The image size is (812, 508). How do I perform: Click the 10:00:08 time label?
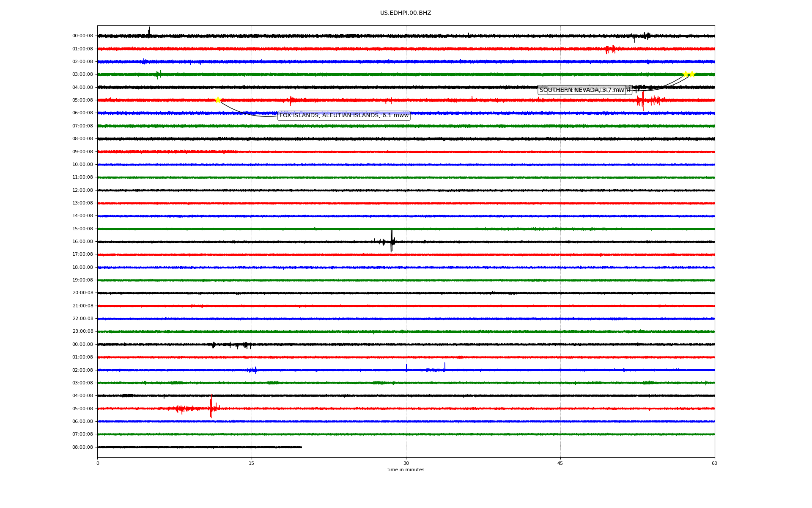click(x=82, y=165)
